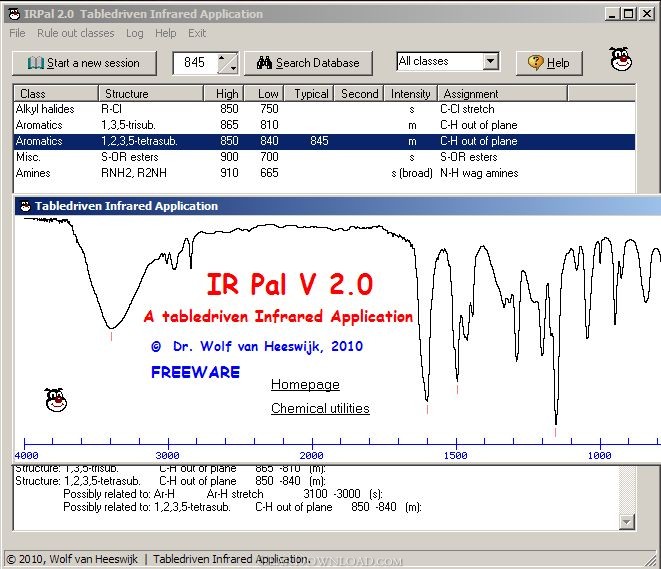Click the 1000 axis label
The width and height of the screenshot is (661, 569).
(x=599, y=456)
